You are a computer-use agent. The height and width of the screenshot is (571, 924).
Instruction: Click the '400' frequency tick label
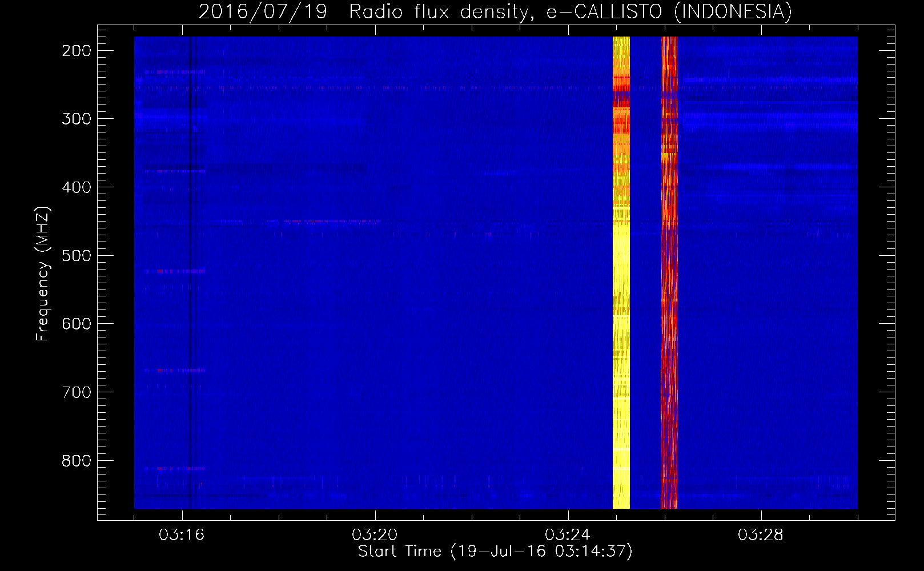pyautogui.click(x=77, y=187)
